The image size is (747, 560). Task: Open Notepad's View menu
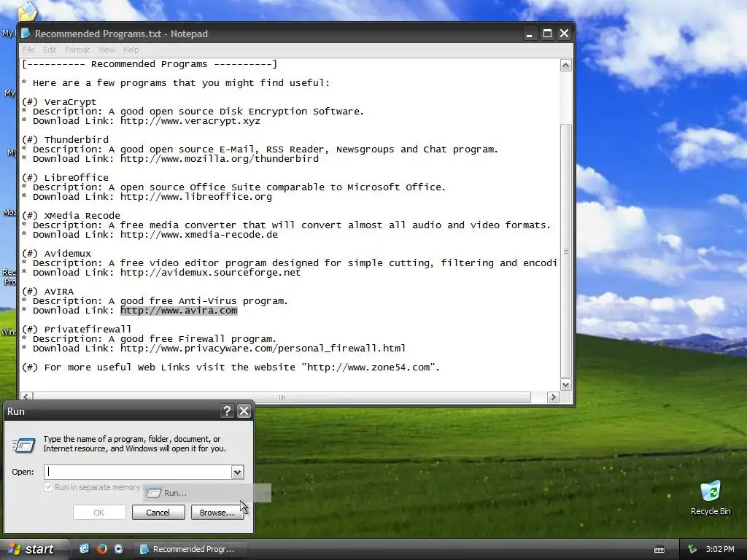click(x=107, y=50)
